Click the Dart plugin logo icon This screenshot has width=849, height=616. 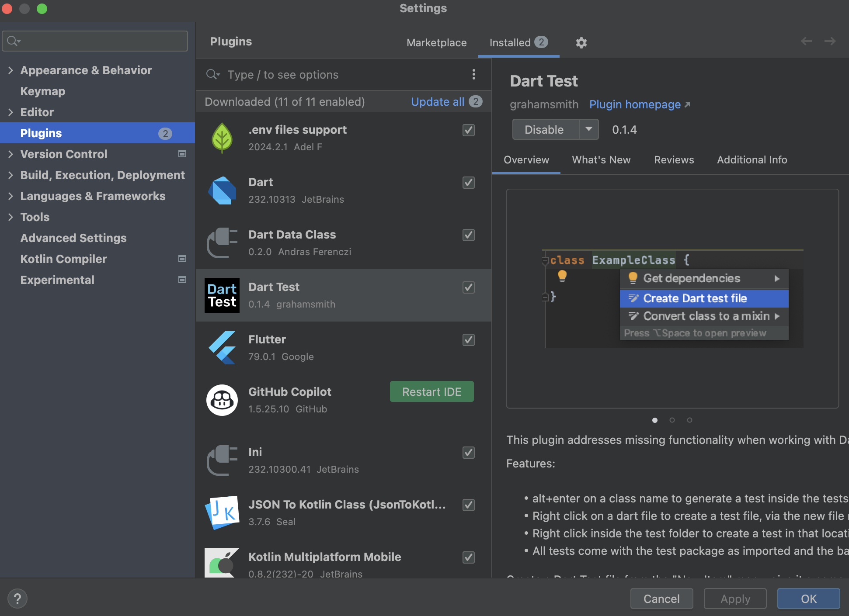coord(222,190)
